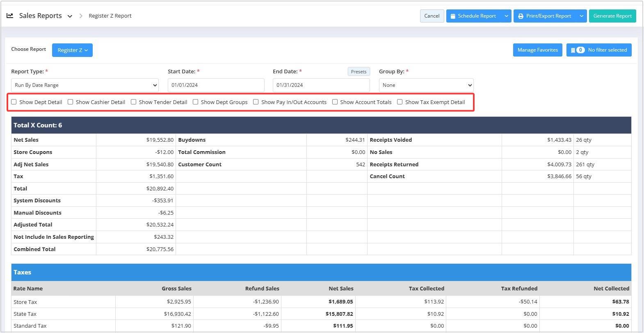
Task: Click the Store Coupons row label
Action: tap(33, 152)
